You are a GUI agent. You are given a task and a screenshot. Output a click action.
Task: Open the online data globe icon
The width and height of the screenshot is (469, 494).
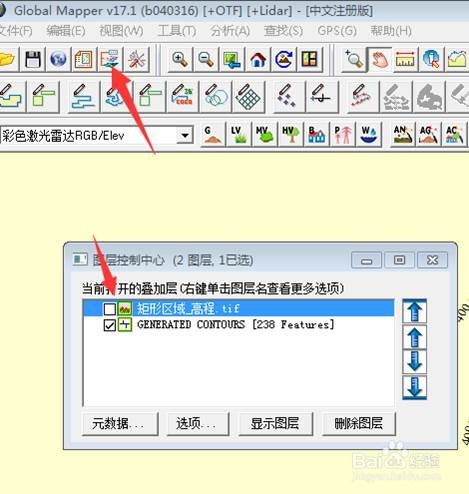tap(58, 59)
